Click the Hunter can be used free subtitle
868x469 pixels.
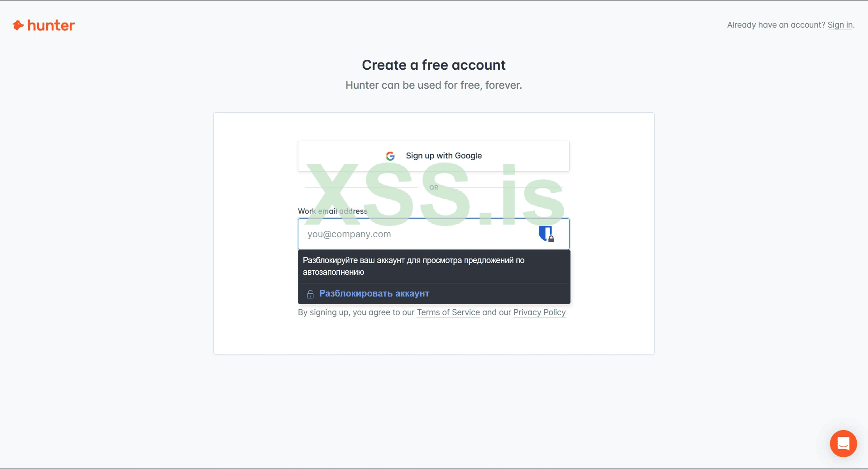(x=433, y=85)
